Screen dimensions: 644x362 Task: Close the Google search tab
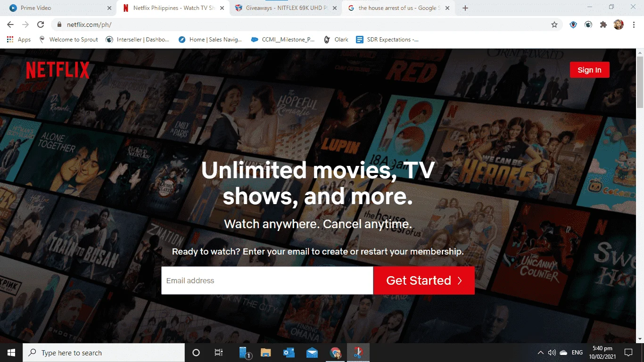pos(447,8)
